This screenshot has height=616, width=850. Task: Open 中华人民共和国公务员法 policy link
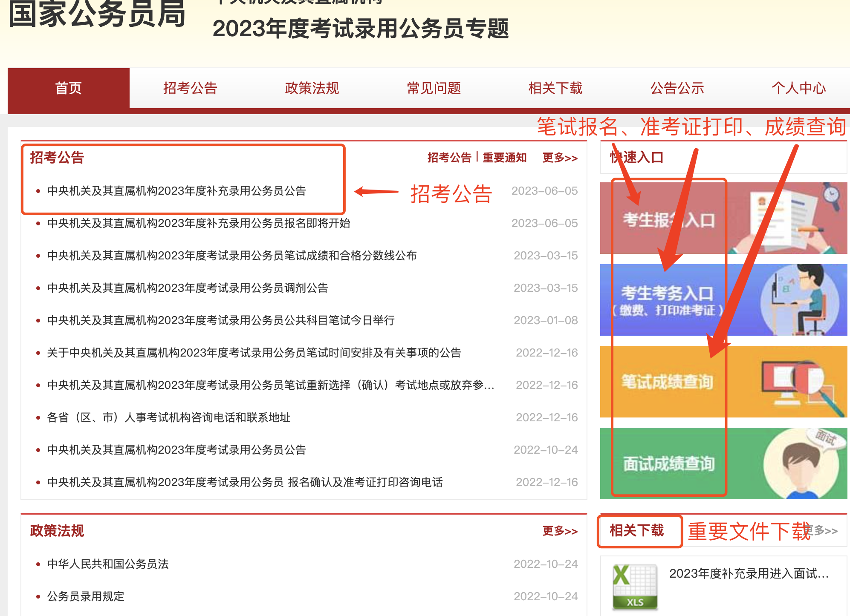coord(108,564)
